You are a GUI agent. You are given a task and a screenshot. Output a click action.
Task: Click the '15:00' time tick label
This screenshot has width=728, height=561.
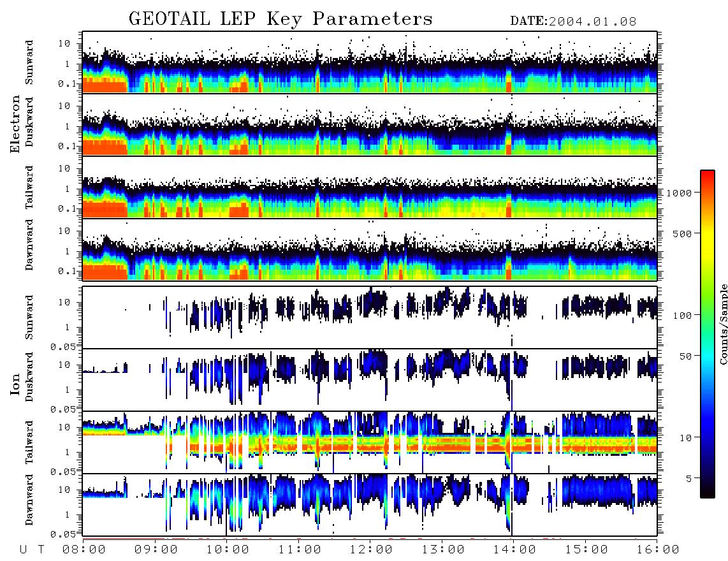click(x=586, y=550)
